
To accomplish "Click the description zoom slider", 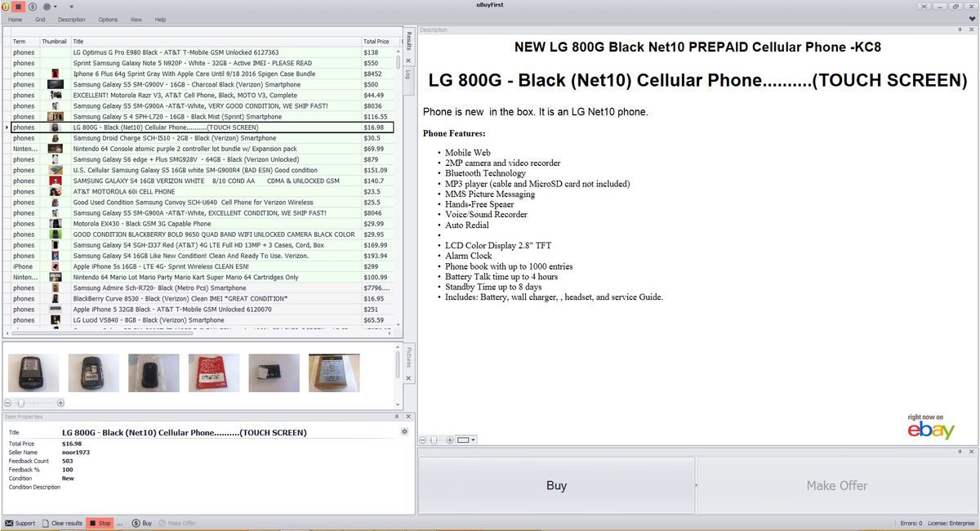I will pyautogui.click(x=436, y=440).
